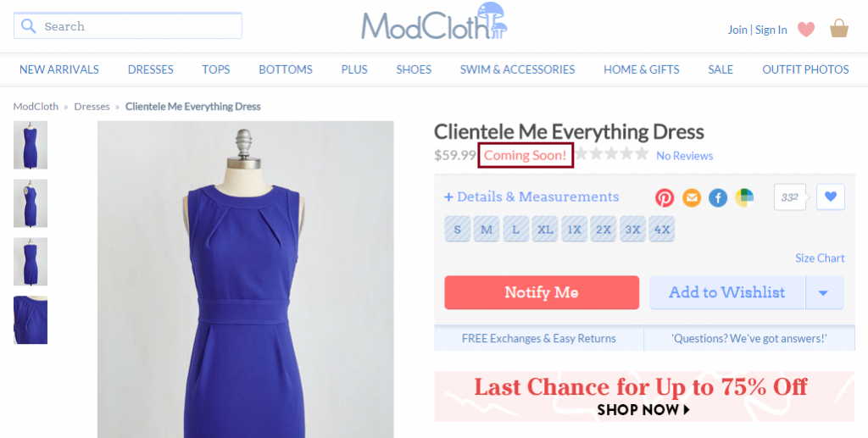The height and width of the screenshot is (438, 868).
Task: Click the Notify Me button
Action: (542, 292)
